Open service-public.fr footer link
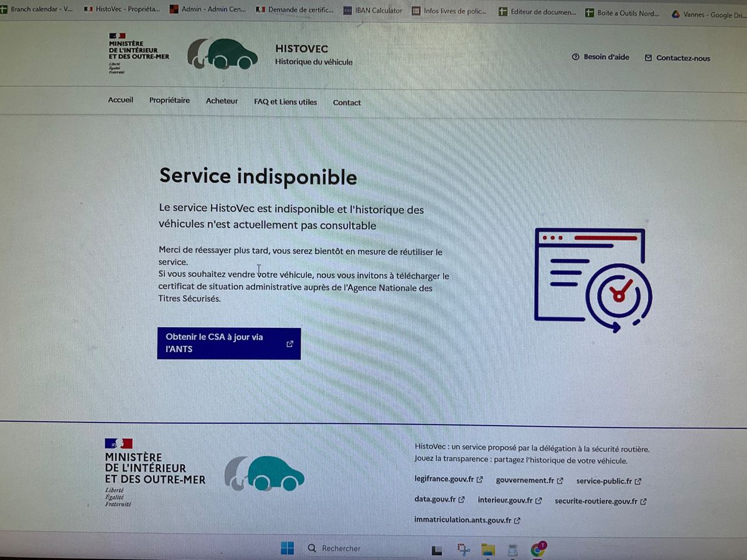Image resolution: width=747 pixels, height=560 pixels. [x=609, y=481]
